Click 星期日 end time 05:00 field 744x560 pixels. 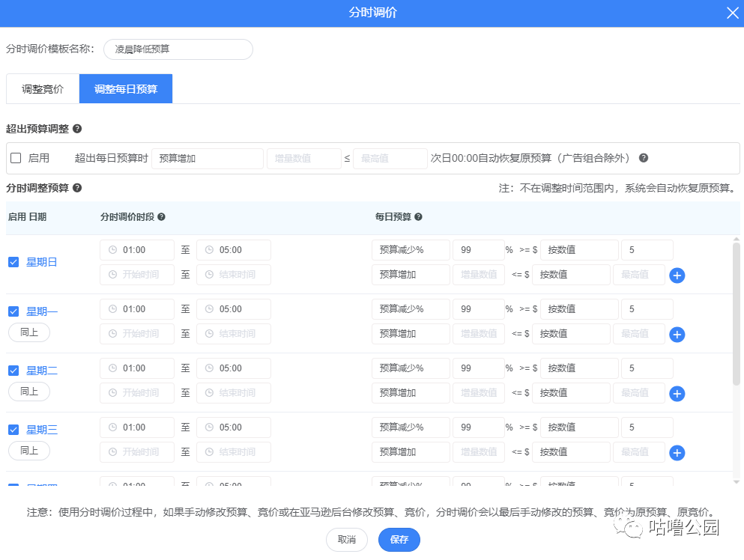point(234,250)
